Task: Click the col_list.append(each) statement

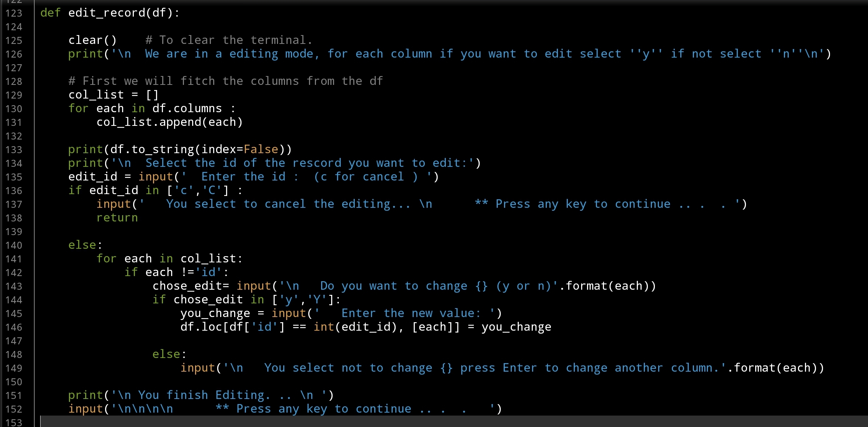Action: pos(169,122)
